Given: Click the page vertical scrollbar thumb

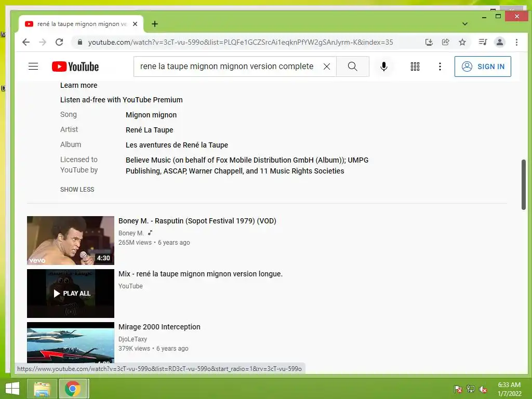Looking at the screenshot, I should tap(524, 185).
